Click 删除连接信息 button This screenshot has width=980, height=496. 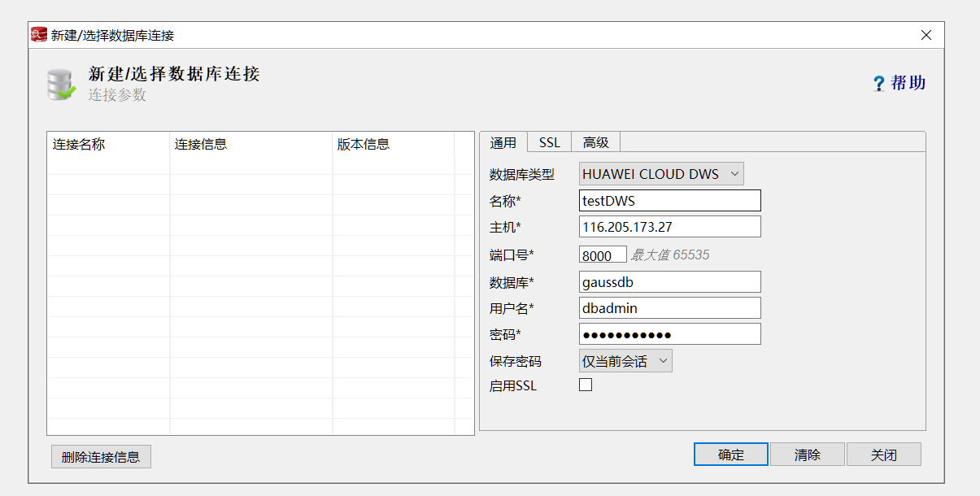[101, 457]
